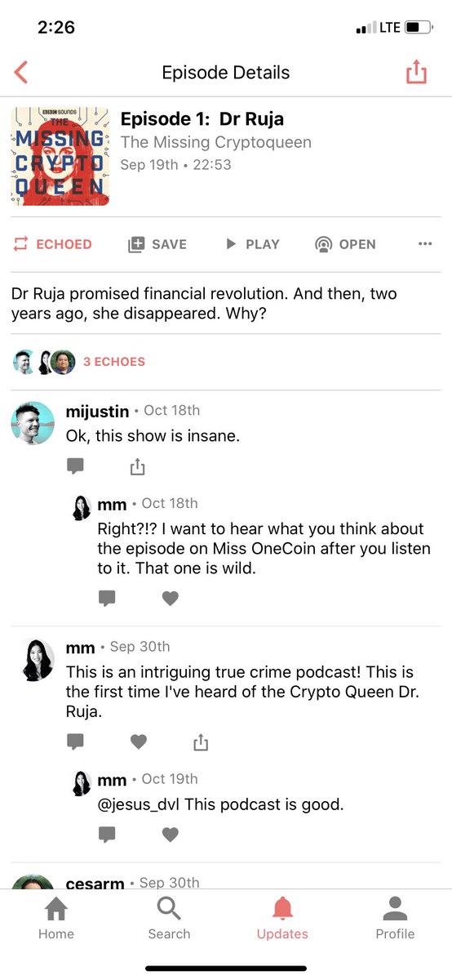Image resolution: width=452 pixels, height=980 pixels.
Task: Save this episode with the Save button
Action: 157,244
